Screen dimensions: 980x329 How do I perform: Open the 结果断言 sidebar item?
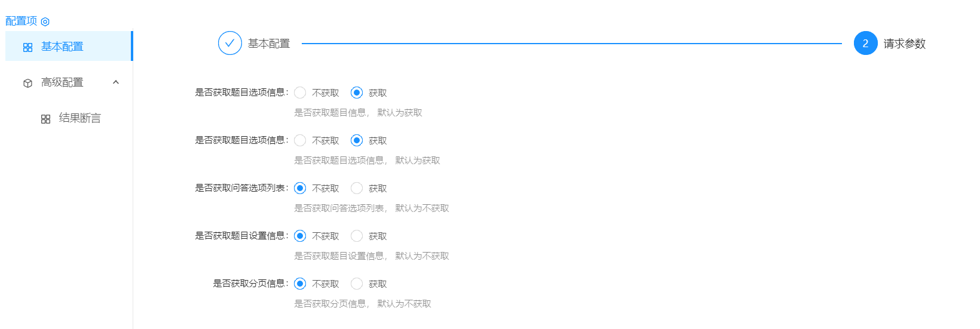[x=79, y=118]
